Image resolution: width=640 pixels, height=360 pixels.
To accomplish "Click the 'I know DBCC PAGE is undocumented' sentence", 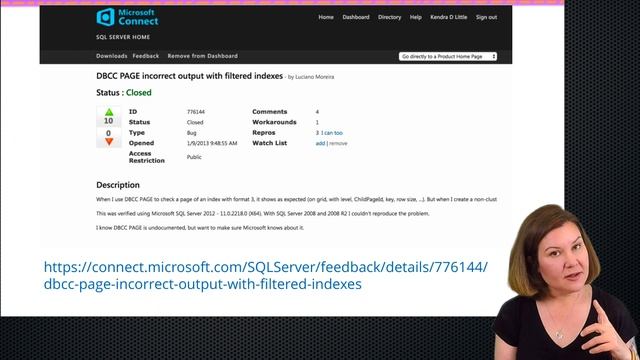I will [200, 228].
